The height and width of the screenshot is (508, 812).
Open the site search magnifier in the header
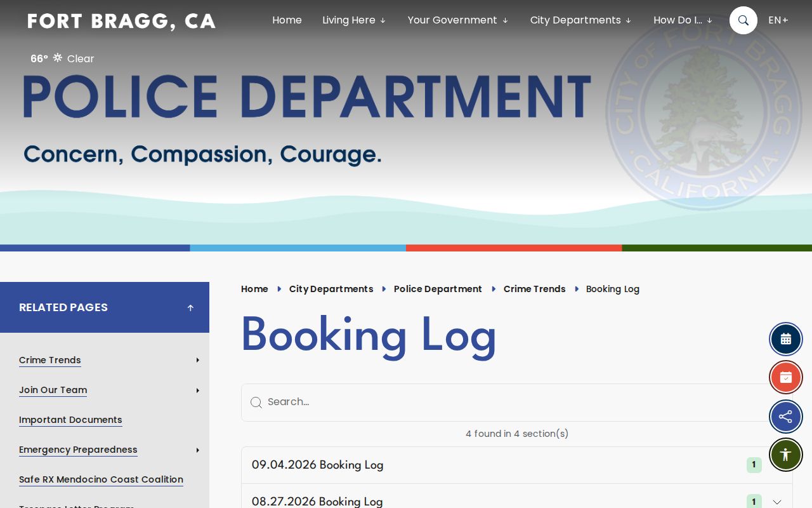tap(743, 20)
